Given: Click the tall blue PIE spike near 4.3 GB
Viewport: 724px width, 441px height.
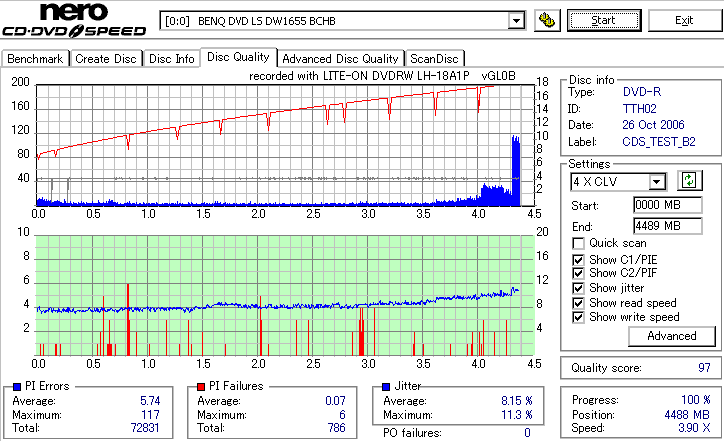Looking at the screenshot, I should click(516, 171).
